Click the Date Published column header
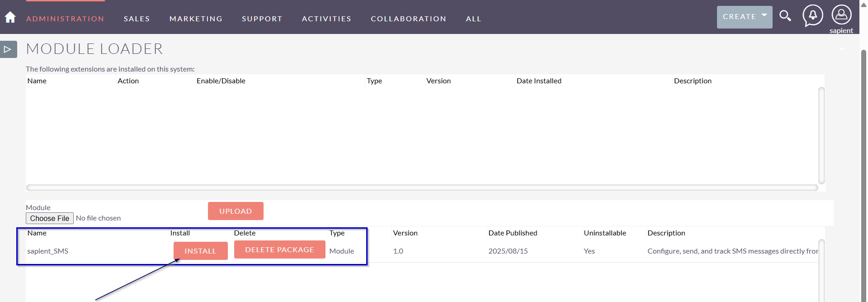The height and width of the screenshot is (302, 868). point(513,233)
